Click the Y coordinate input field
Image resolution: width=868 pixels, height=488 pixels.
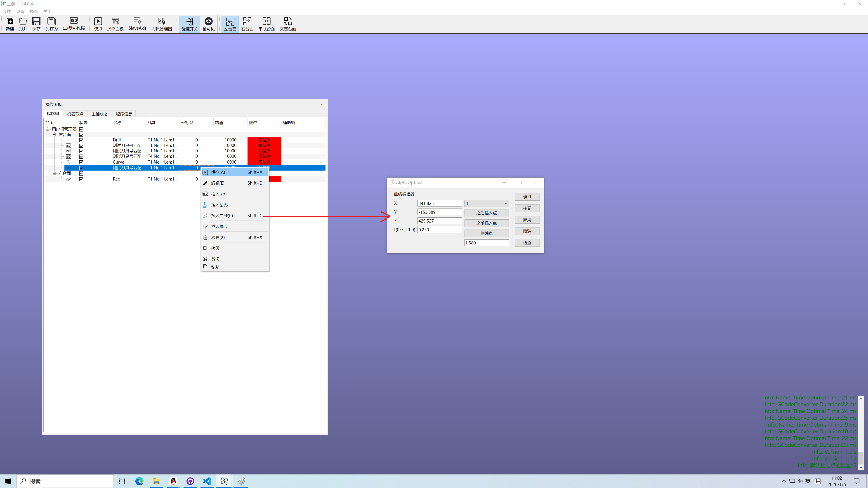click(439, 212)
